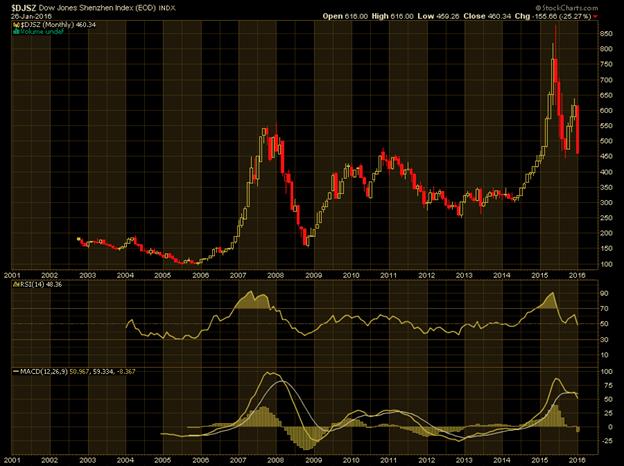Click 90 on the RSI axis
Viewport: 624px width, 466px height.
pyautogui.click(x=604, y=293)
